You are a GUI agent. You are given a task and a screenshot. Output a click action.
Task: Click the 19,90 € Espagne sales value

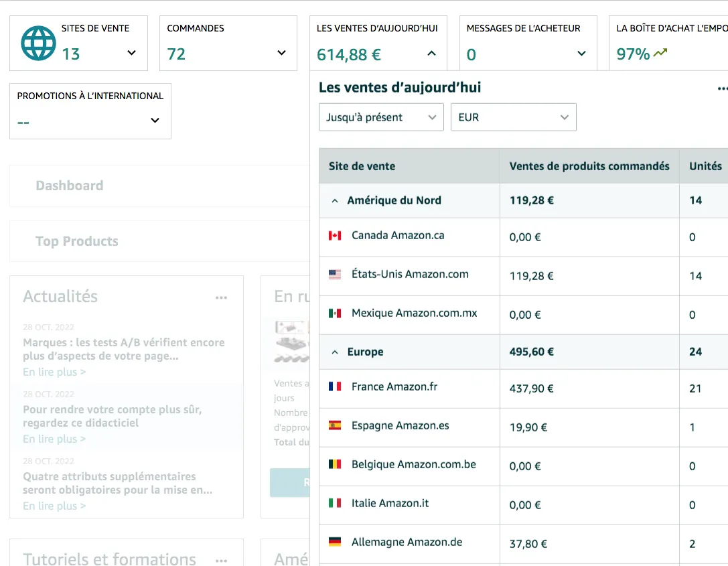tap(528, 427)
